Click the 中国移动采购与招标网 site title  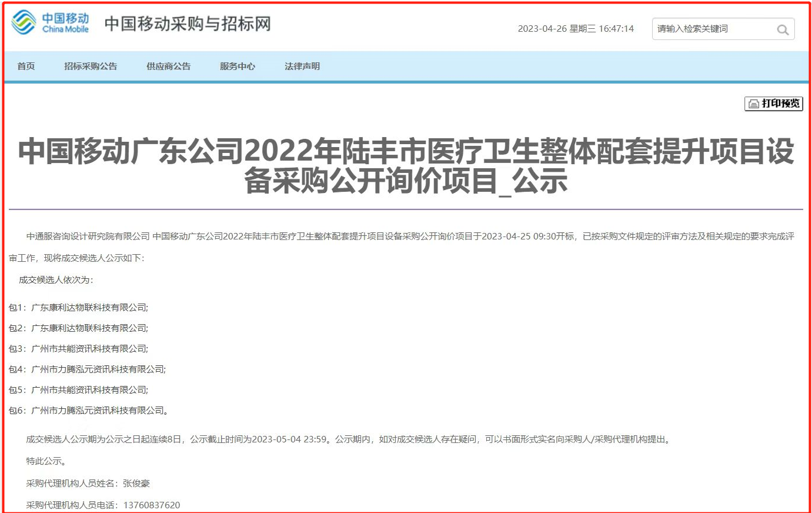188,24
